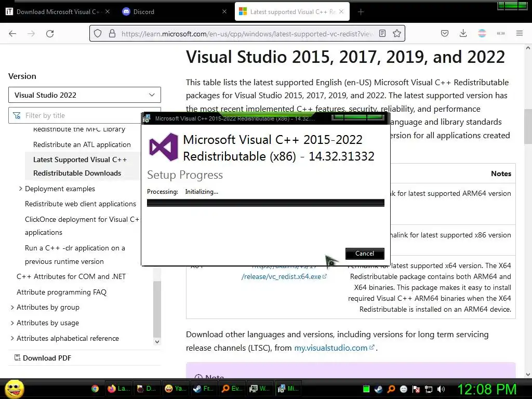Bookmark this page with the star icon
The image size is (532, 399).
[x=396, y=33]
